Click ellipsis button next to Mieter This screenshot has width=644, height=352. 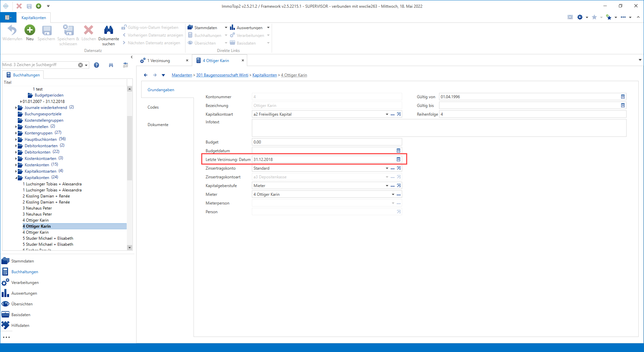click(399, 194)
